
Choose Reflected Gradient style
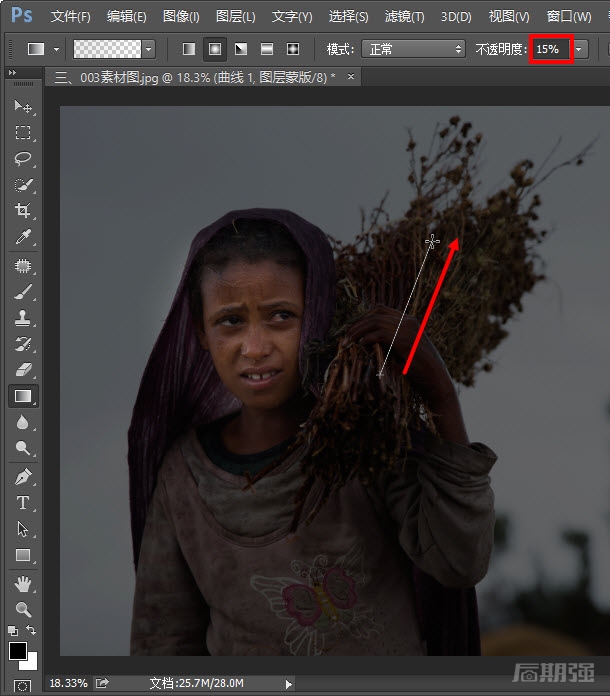click(x=267, y=49)
